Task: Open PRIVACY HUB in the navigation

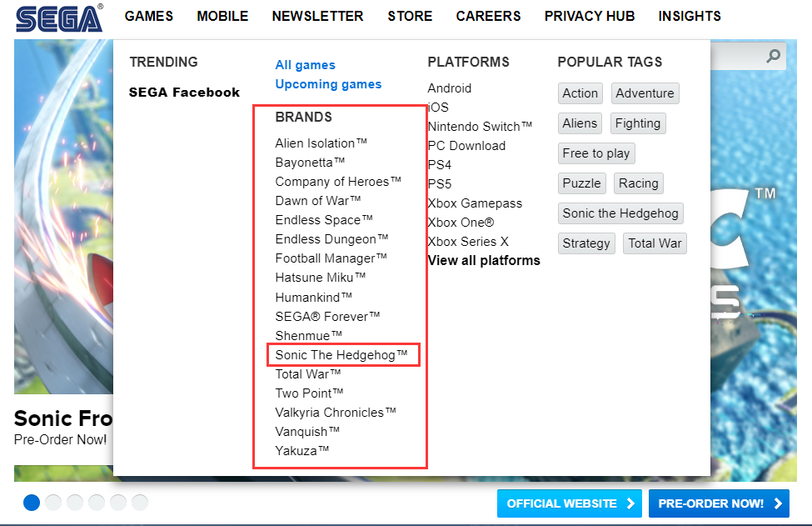Action: point(590,16)
